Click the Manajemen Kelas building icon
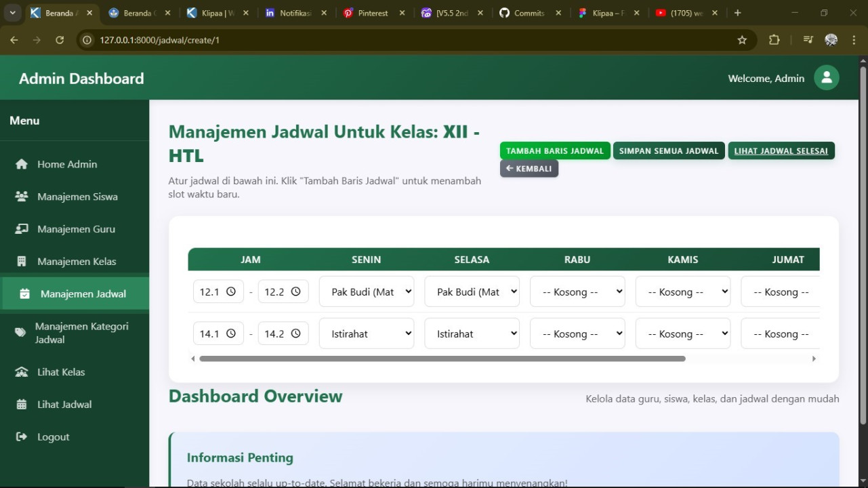The width and height of the screenshot is (868, 488). (22, 262)
